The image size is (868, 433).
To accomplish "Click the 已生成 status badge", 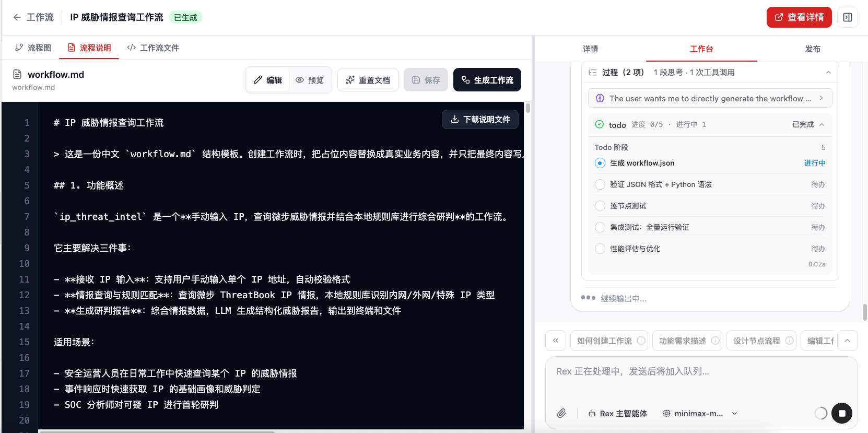I will [185, 17].
